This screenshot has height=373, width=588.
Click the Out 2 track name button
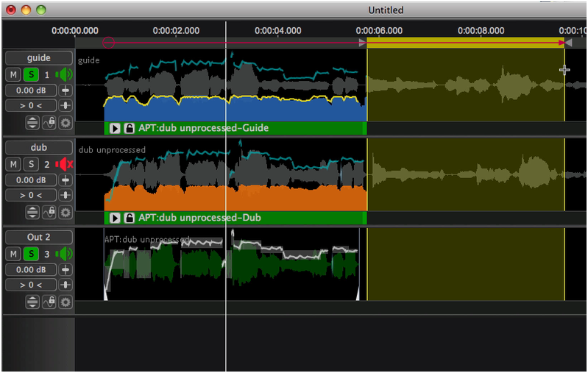click(38, 238)
